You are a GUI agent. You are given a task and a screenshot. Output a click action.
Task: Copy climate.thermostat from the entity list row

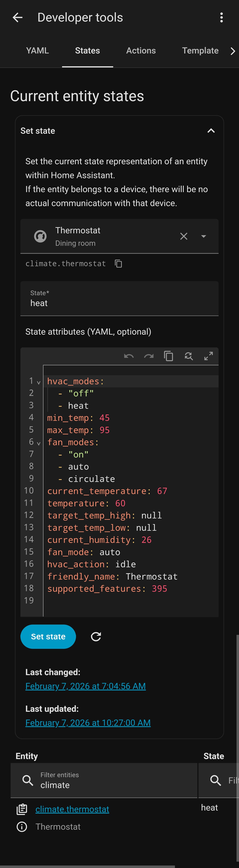click(x=22, y=809)
